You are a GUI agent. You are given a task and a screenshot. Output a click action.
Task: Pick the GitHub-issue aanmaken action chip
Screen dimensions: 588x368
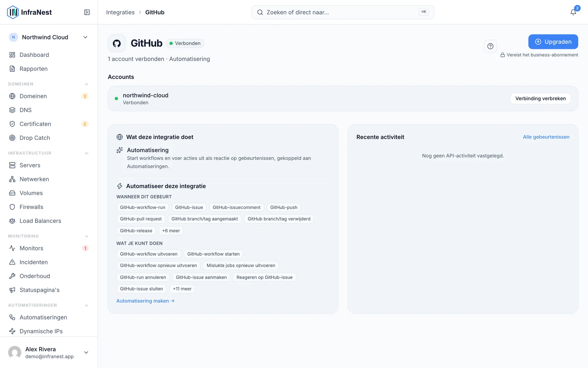(x=201, y=277)
